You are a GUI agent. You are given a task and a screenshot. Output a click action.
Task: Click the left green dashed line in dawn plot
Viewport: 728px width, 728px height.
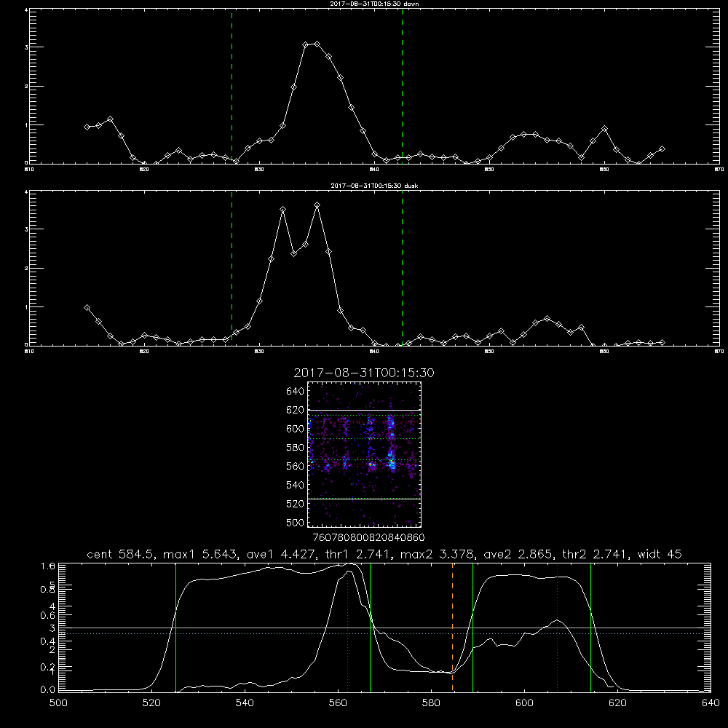[232, 86]
